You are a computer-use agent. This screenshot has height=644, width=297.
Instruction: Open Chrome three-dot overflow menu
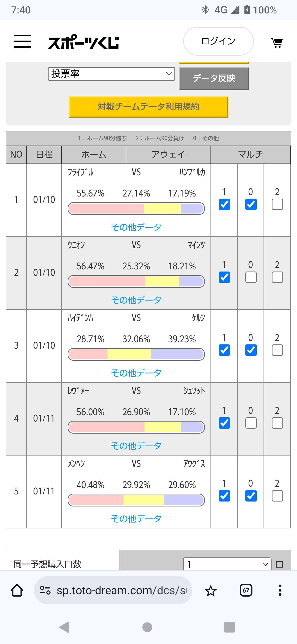tap(280, 590)
